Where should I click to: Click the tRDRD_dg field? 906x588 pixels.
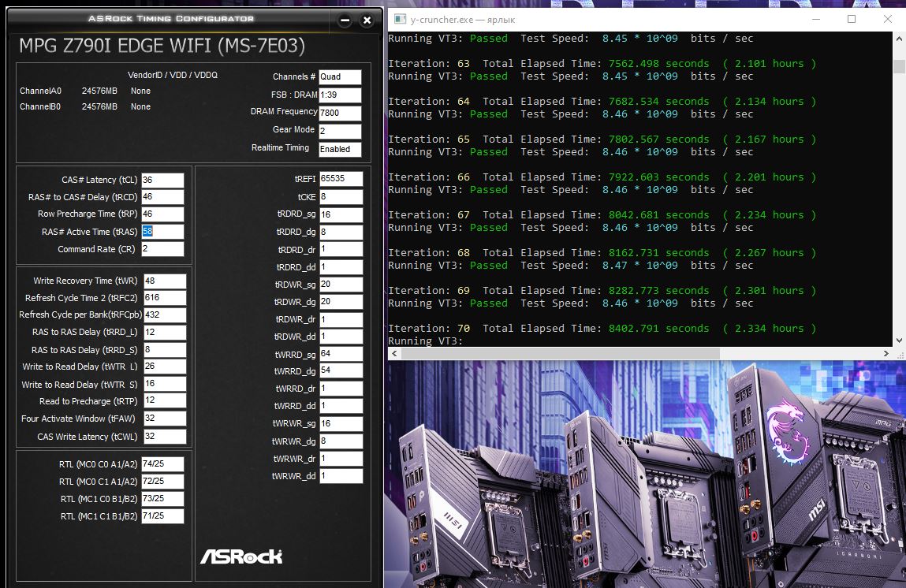pos(341,233)
